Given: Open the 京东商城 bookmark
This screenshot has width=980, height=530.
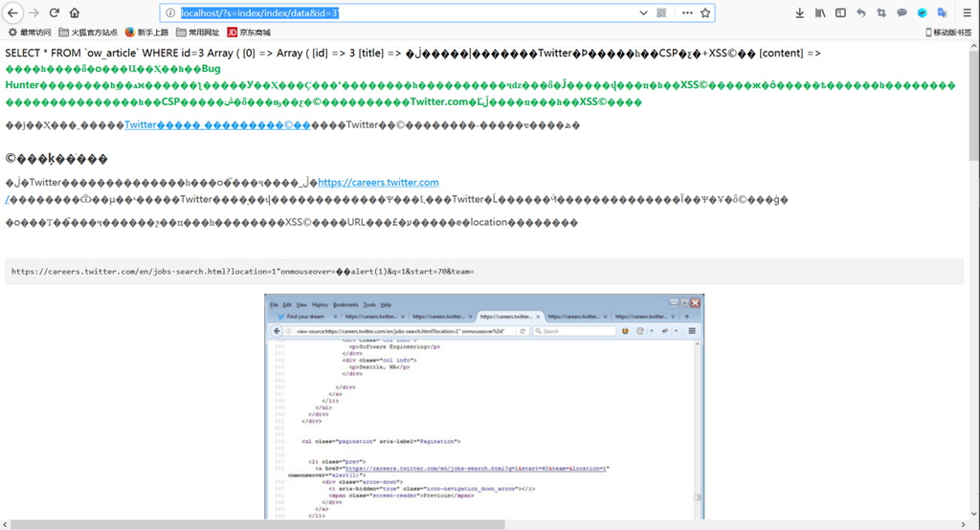Looking at the screenshot, I should [x=249, y=33].
